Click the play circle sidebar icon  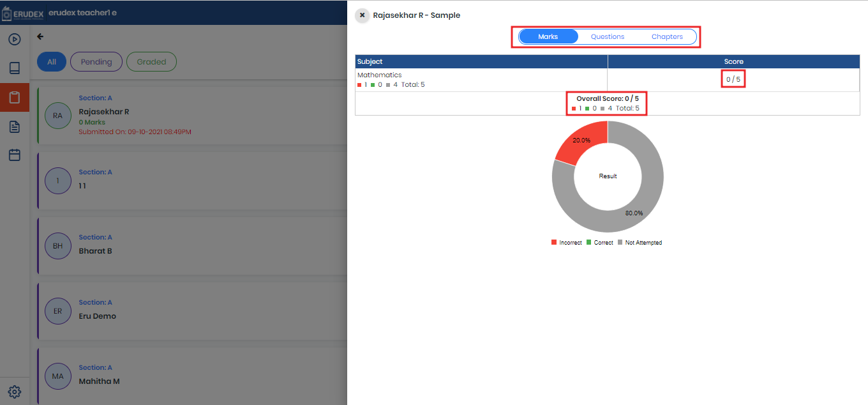tap(15, 39)
